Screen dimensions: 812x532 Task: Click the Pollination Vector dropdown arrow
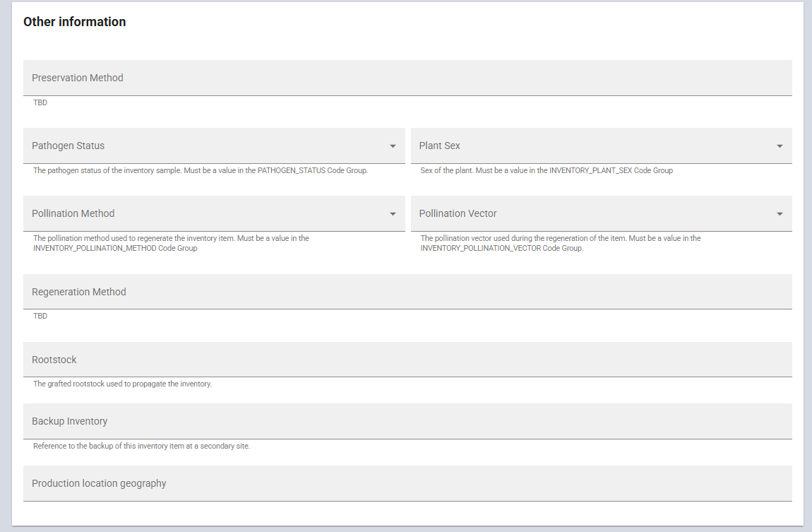point(780,214)
